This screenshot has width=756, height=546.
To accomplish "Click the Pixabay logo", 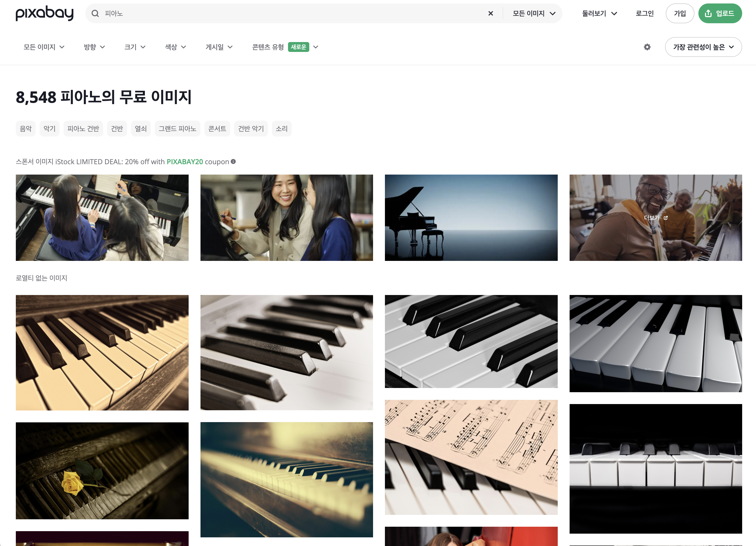I will click(44, 13).
